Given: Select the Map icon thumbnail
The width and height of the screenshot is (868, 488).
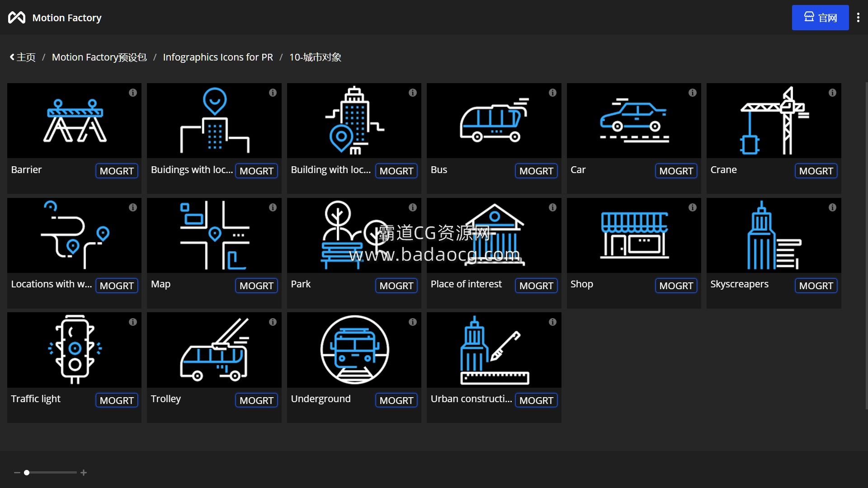Looking at the screenshot, I should [x=214, y=235].
